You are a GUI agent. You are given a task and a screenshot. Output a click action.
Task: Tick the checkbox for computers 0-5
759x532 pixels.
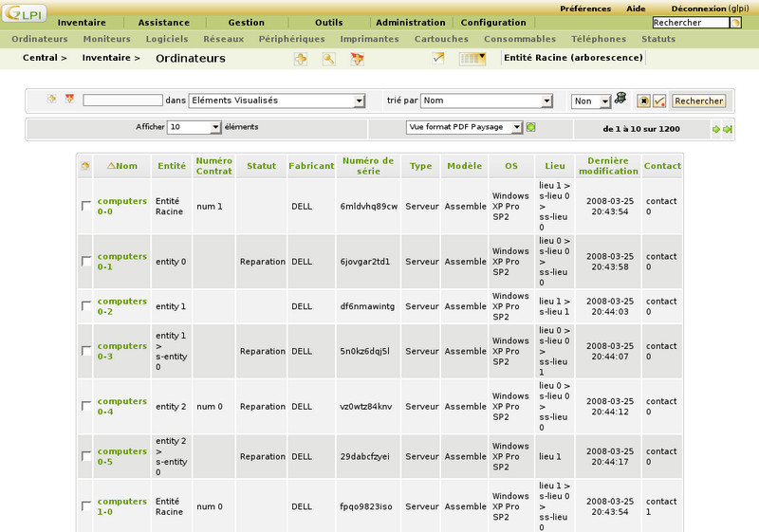tap(86, 456)
